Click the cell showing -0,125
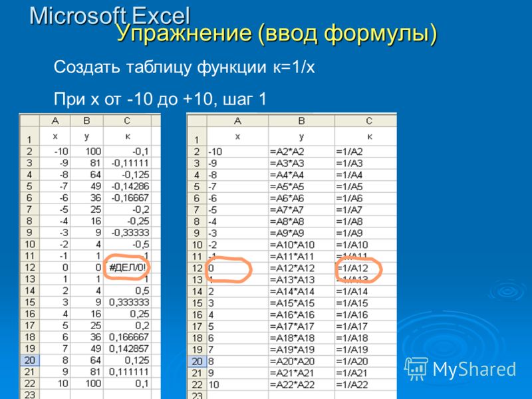The image size is (532, 399). click(127, 175)
